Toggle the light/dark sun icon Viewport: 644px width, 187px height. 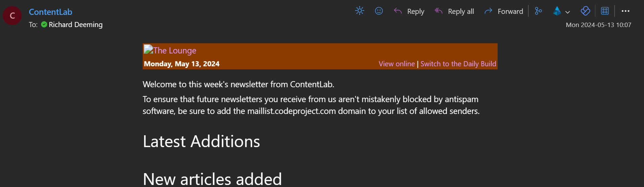pyautogui.click(x=360, y=11)
